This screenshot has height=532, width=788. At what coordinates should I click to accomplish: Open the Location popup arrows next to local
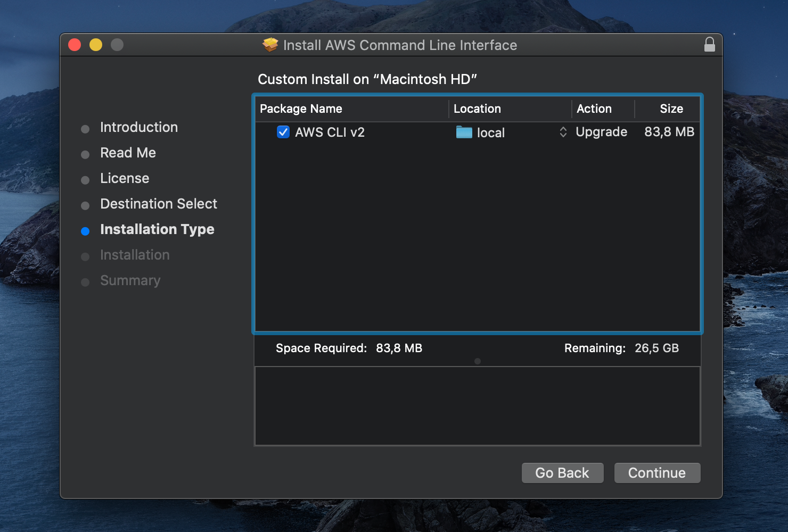click(x=563, y=132)
